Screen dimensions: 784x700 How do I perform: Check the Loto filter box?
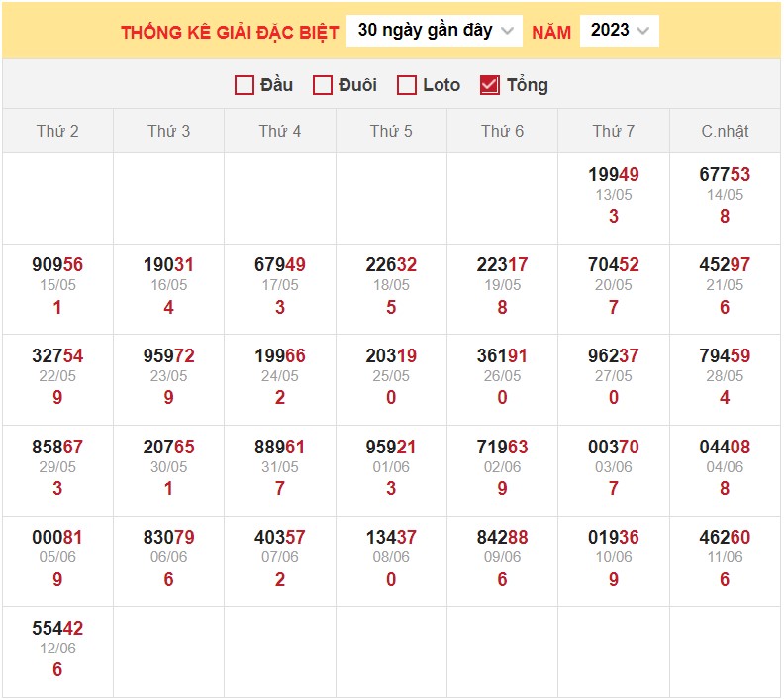coord(406,85)
